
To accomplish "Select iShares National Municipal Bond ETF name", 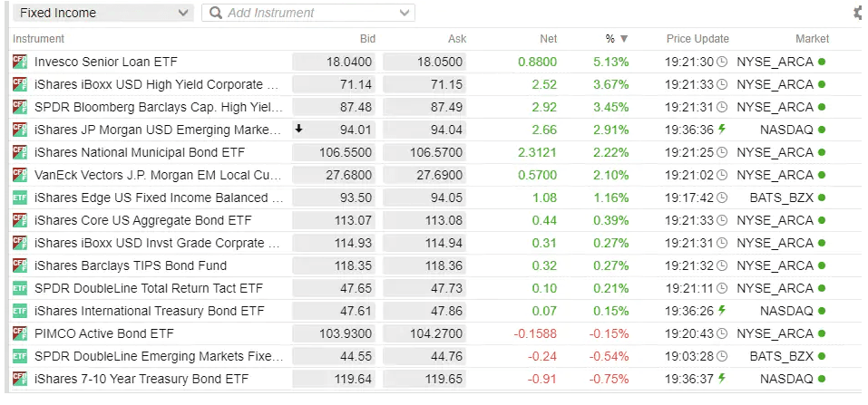I will tap(140, 152).
